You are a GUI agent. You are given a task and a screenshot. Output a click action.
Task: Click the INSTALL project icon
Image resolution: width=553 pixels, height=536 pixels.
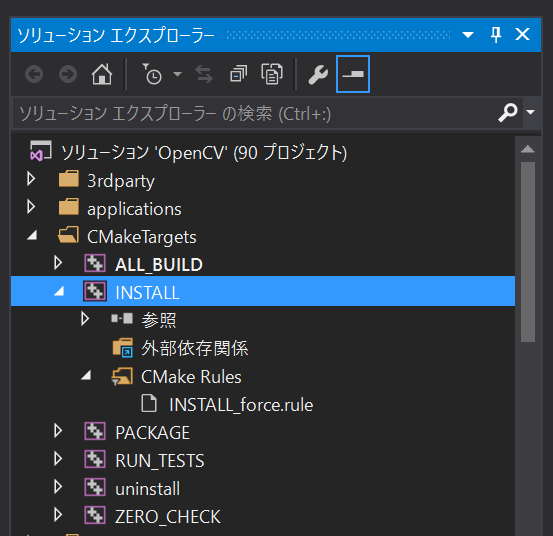pyautogui.click(x=95, y=291)
